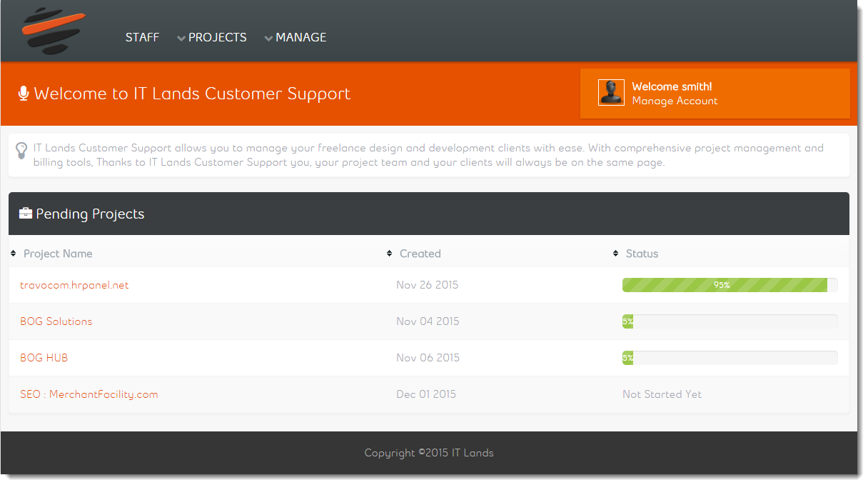
Task: Sort table by the Project Name arrows
Action: coord(14,254)
